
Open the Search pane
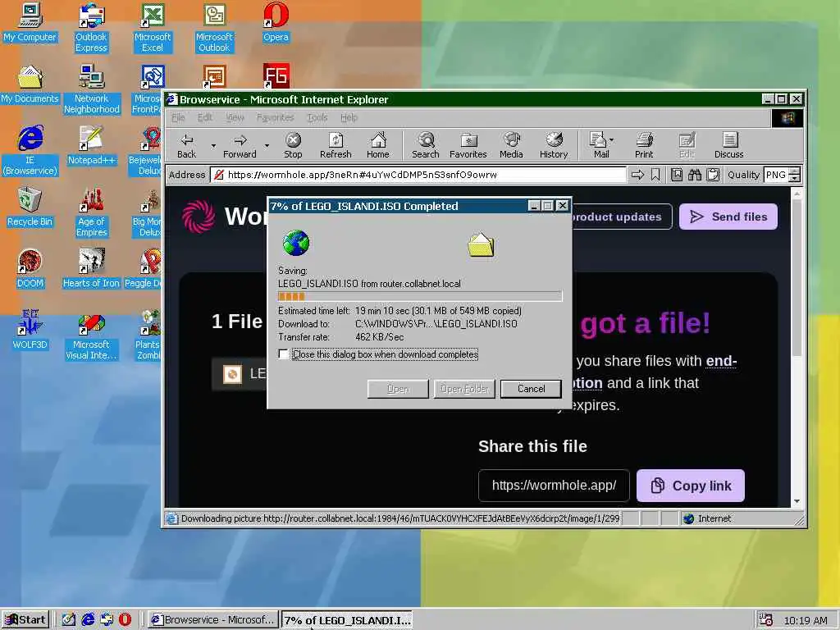click(426, 145)
